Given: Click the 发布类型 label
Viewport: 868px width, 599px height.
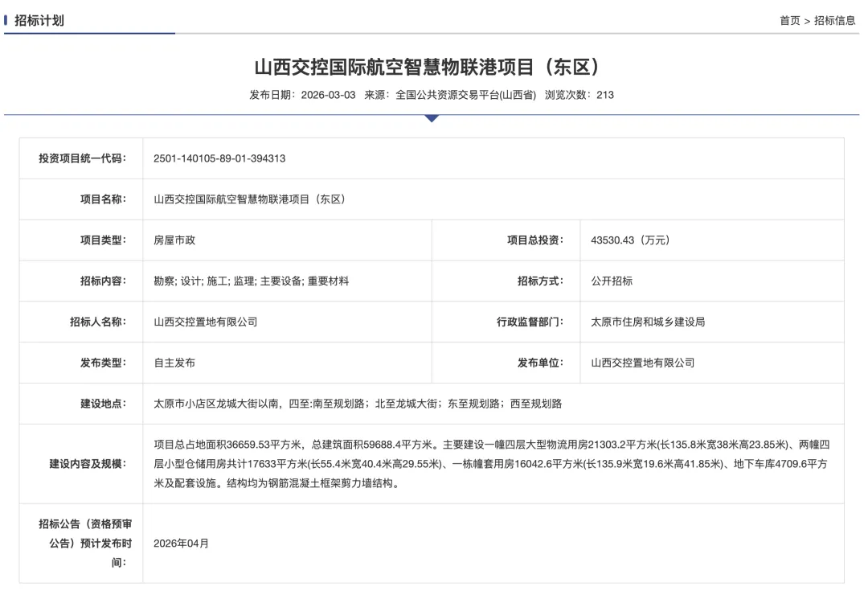Looking at the screenshot, I should (103, 363).
